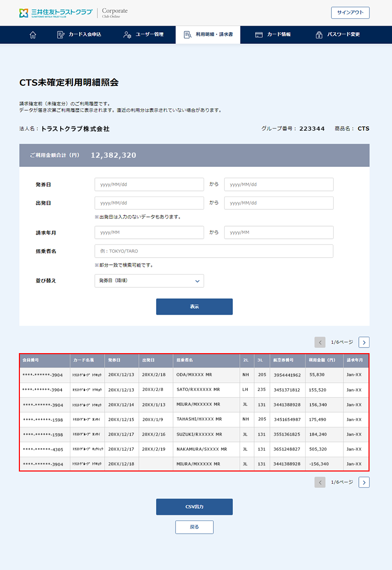This screenshot has width=392, height=570.
Task: Open the 利用明細・請求書 tab
Action: tap(208, 35)
